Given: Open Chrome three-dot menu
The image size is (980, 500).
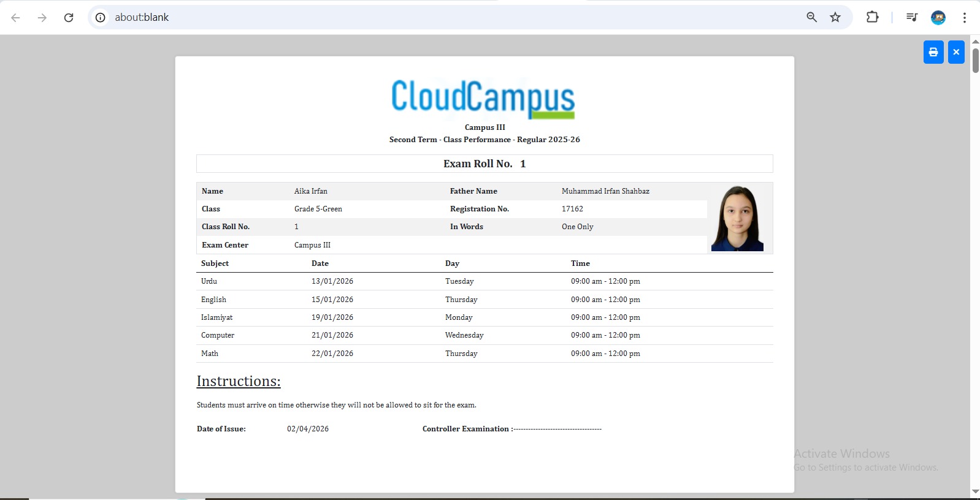Looking at the screenshot, I should pyautogui.click(x=965, y=18).
